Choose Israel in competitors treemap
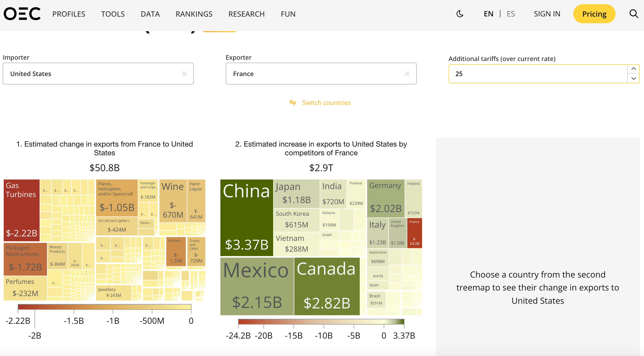 tap(329, 235)
